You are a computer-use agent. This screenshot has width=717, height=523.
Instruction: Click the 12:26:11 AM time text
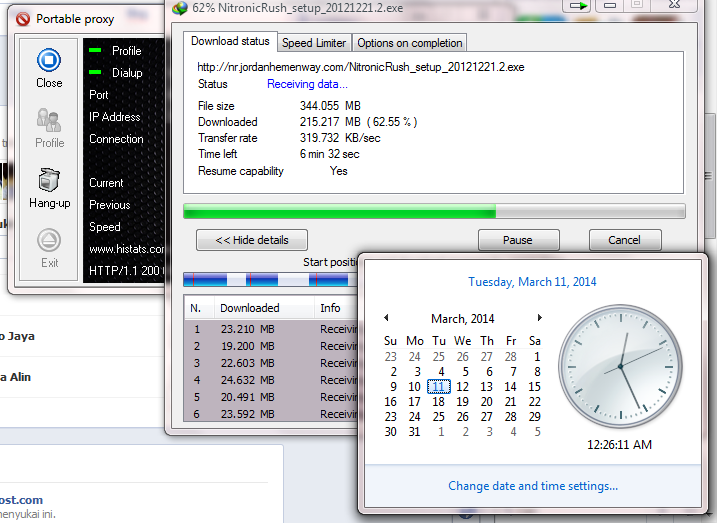(620, 445)
